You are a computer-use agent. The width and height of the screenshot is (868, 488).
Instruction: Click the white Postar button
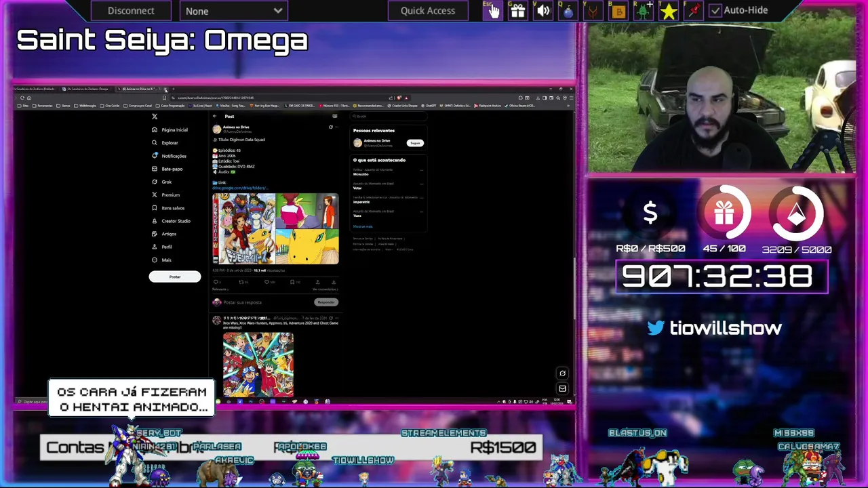175,277
